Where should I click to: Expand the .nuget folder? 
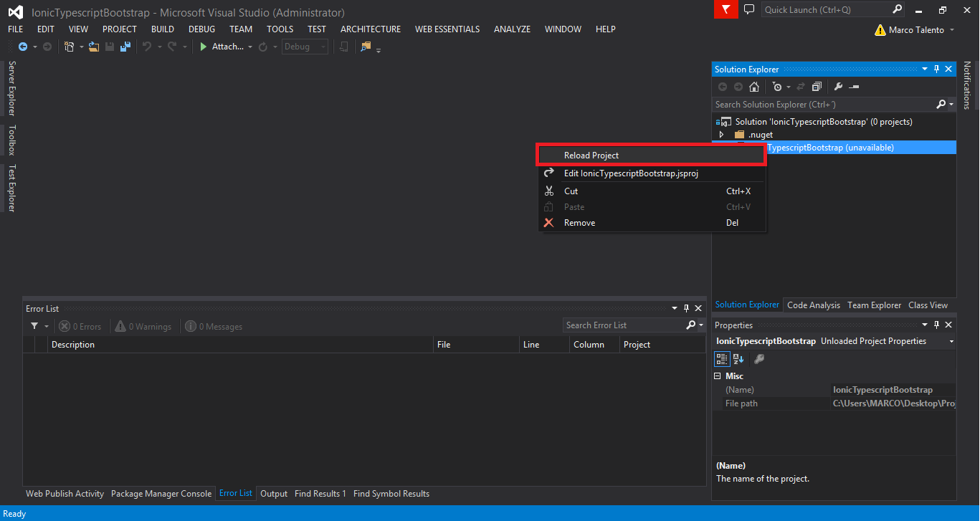(x=721, y=135)
